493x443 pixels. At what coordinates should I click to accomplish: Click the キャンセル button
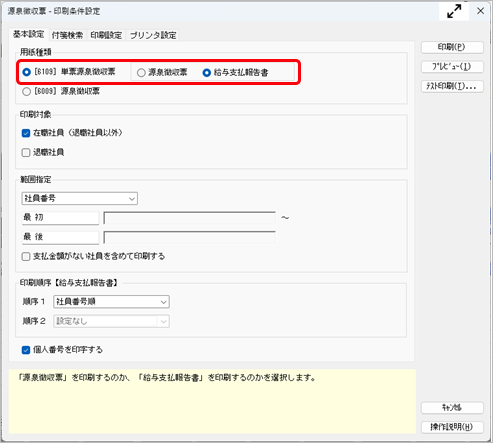[x=452, y=407]
